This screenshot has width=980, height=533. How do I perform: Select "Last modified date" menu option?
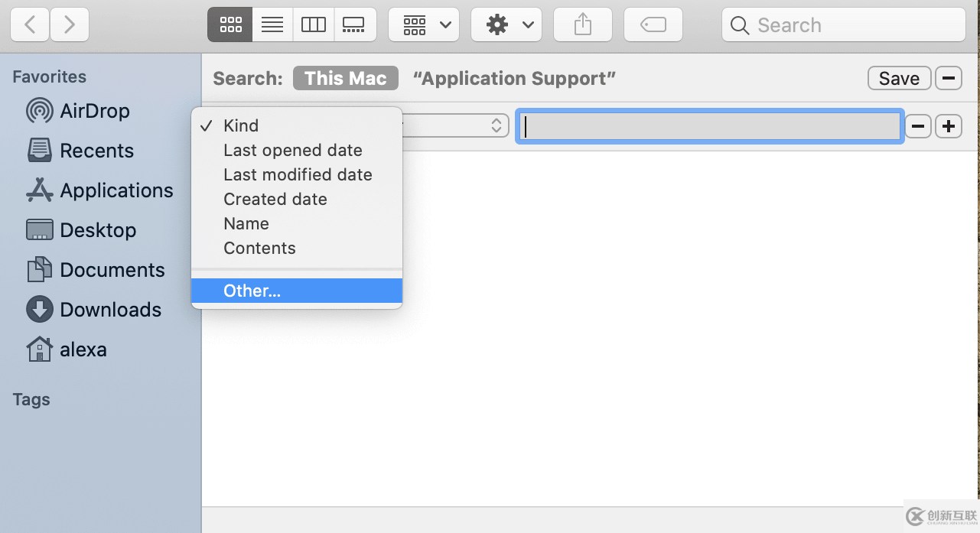pos(298,174)
